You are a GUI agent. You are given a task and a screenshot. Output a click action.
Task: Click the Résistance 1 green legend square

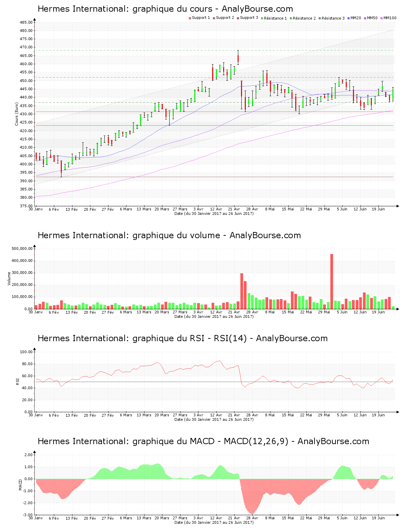262,18
